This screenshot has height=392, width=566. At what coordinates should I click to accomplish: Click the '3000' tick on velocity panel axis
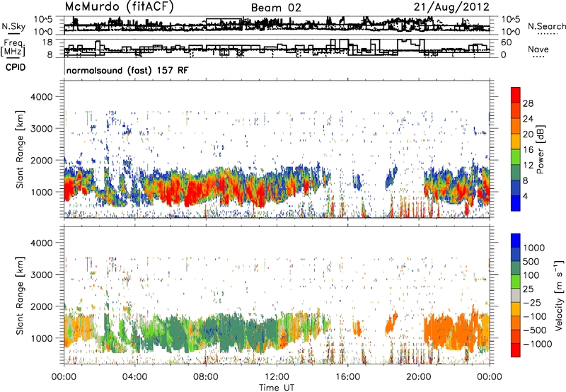pyautogui.click(x=41, y=275)
